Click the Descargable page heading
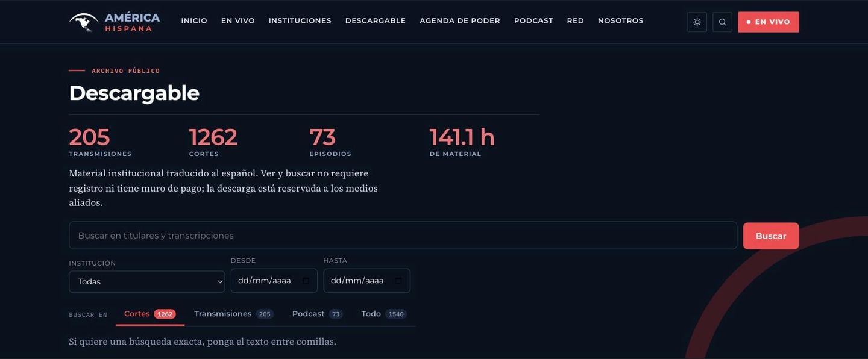This screenshot has width=868, height=359. click(x=134, y=93)
